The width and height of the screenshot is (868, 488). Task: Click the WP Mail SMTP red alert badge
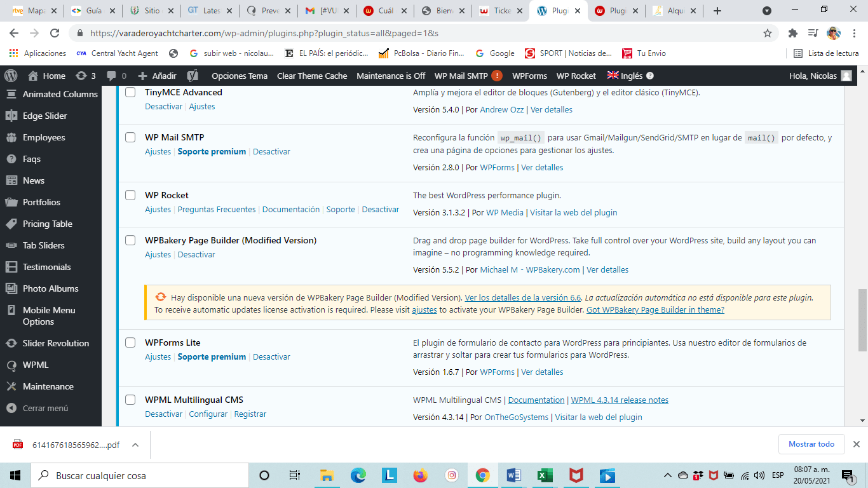click(x=497, y=76)
